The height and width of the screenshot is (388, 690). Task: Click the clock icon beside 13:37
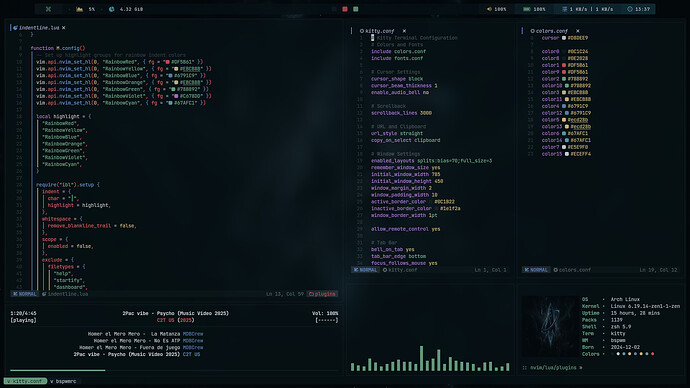coord(630,9)
